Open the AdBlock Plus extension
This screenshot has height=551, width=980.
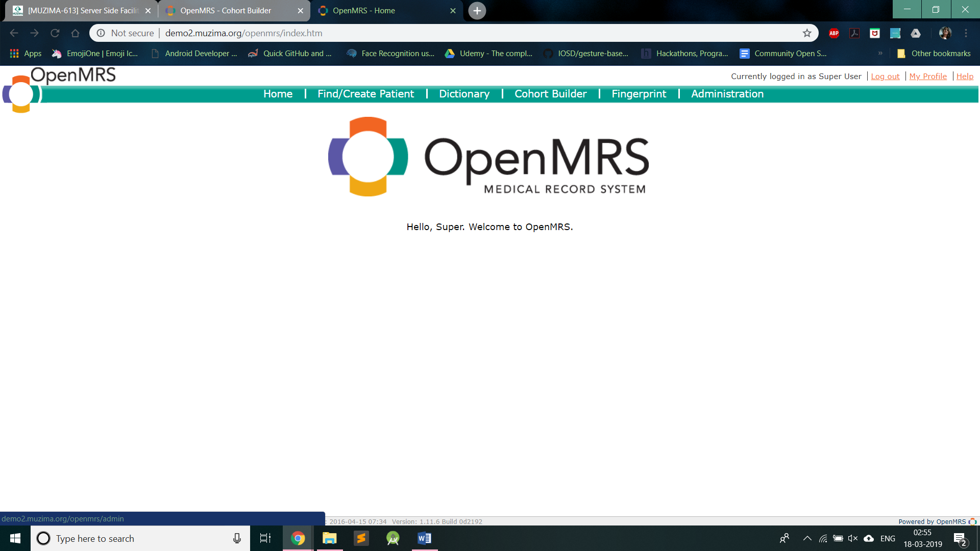point(834,33)
